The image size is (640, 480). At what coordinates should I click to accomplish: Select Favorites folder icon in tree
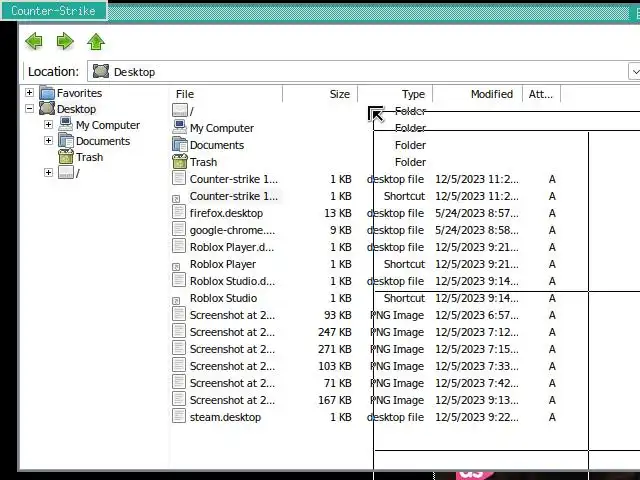coord(47,93)
